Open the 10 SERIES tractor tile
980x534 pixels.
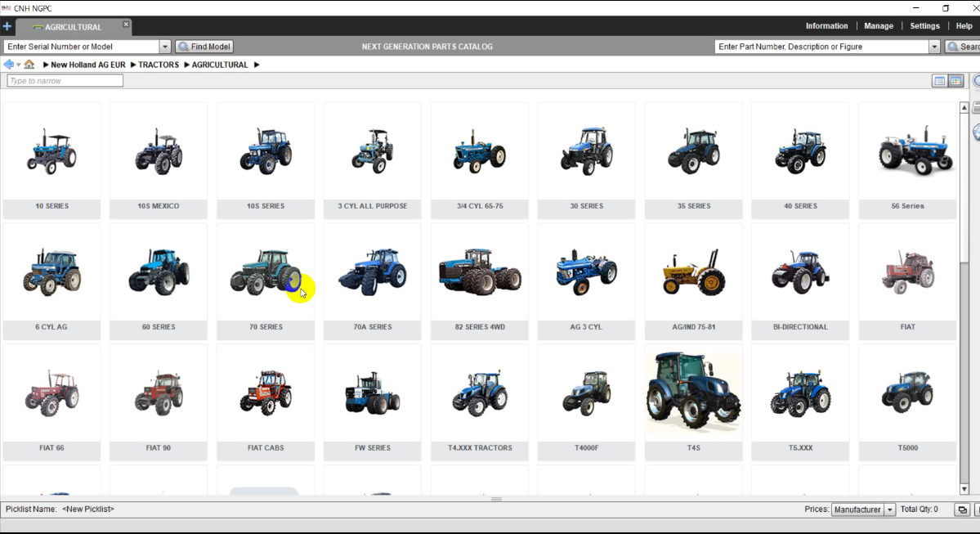(51, 161)
